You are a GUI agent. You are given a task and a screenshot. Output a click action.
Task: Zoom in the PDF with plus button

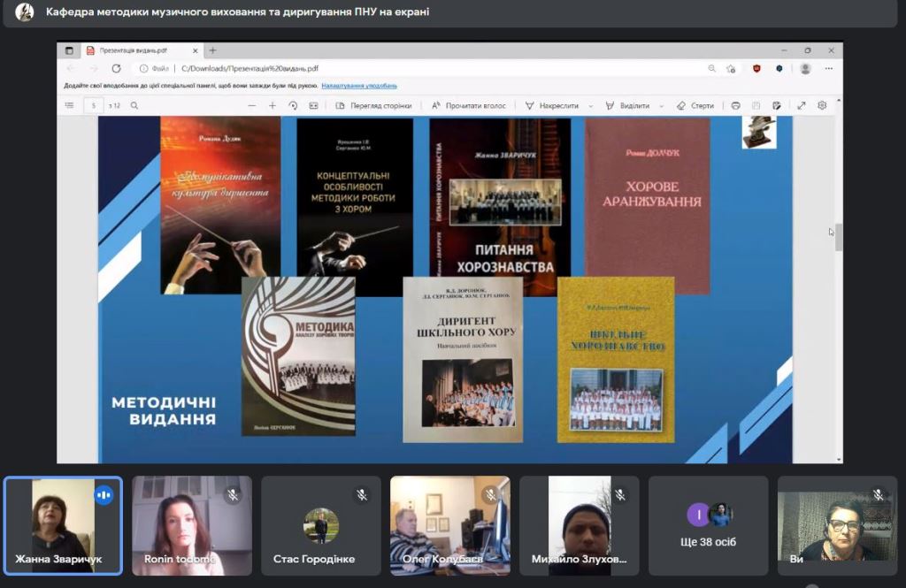tap(273, 105)
